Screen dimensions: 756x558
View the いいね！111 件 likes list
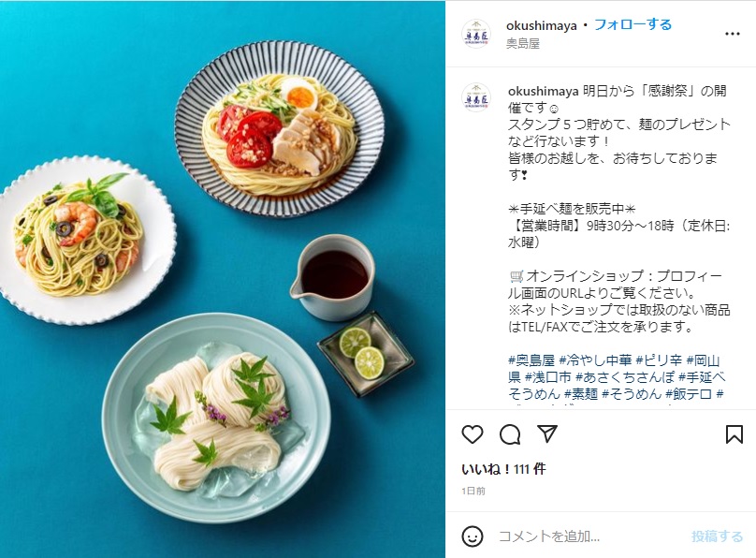pos(503,469)
